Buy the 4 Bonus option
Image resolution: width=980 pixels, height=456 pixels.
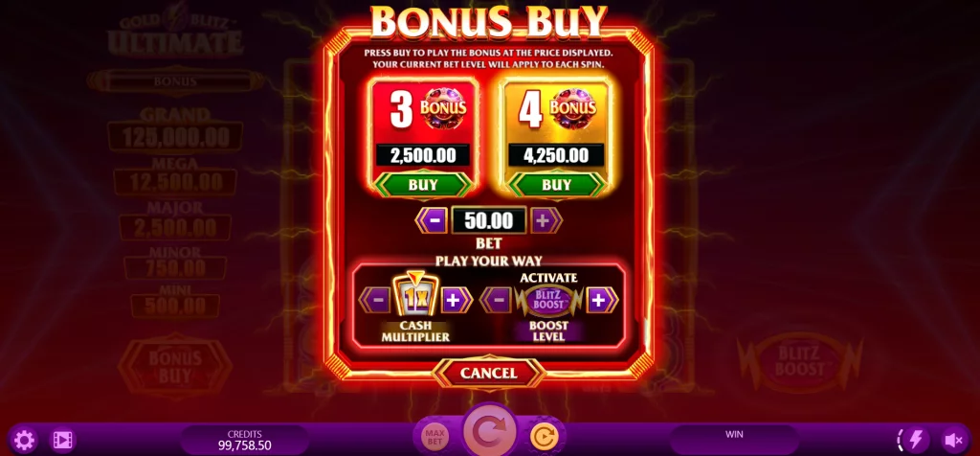pos(556,185)
